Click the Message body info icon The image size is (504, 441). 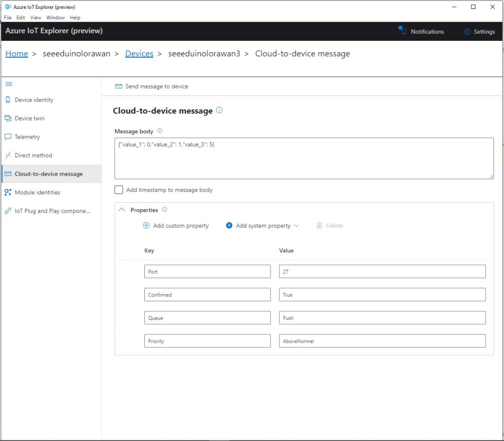tap(160, 131)
